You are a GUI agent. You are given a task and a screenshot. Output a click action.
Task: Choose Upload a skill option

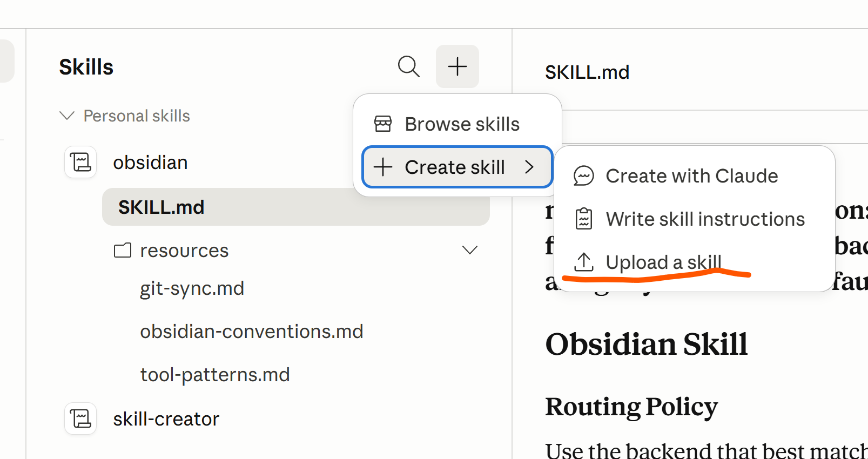tap(663, 262)
